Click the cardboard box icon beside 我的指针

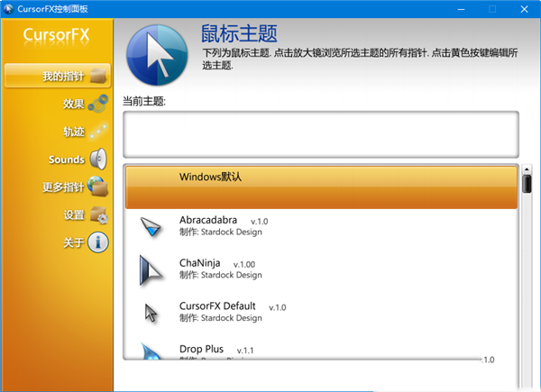98,76
